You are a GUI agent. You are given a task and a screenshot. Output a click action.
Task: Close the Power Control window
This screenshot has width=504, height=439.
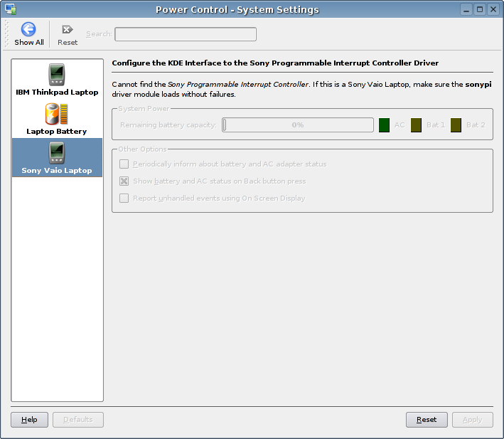pyautogui.click(x=493, y=9)
